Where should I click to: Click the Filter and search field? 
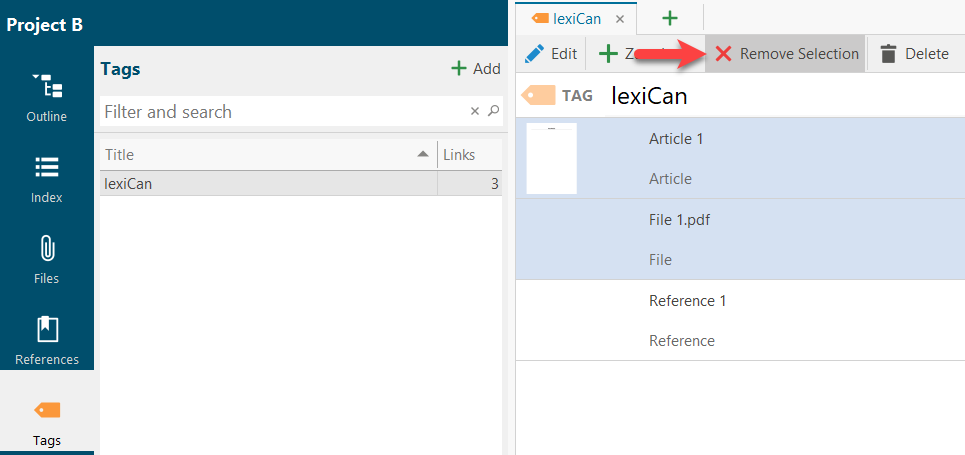tap(284, 111)
